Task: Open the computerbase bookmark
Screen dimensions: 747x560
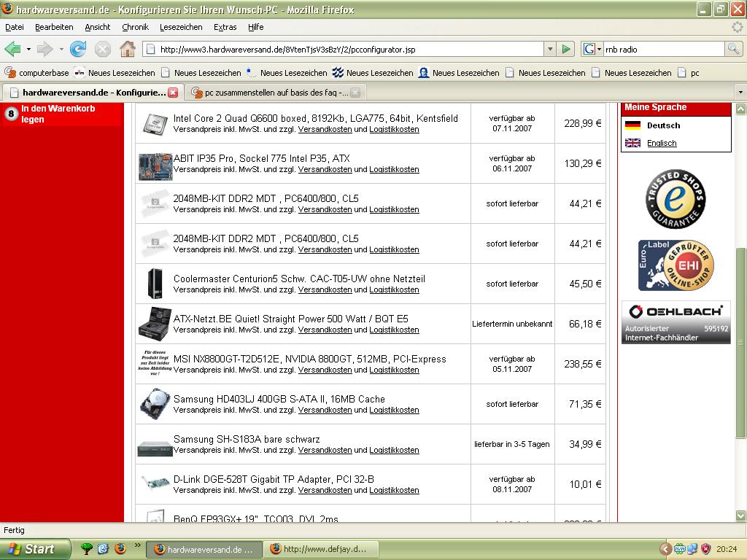Action: pos(37,73)
